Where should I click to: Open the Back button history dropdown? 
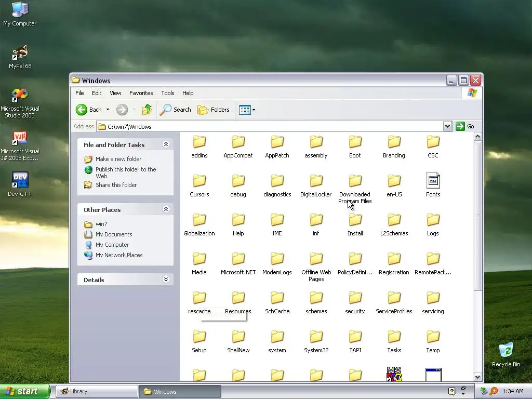(108, 110)
